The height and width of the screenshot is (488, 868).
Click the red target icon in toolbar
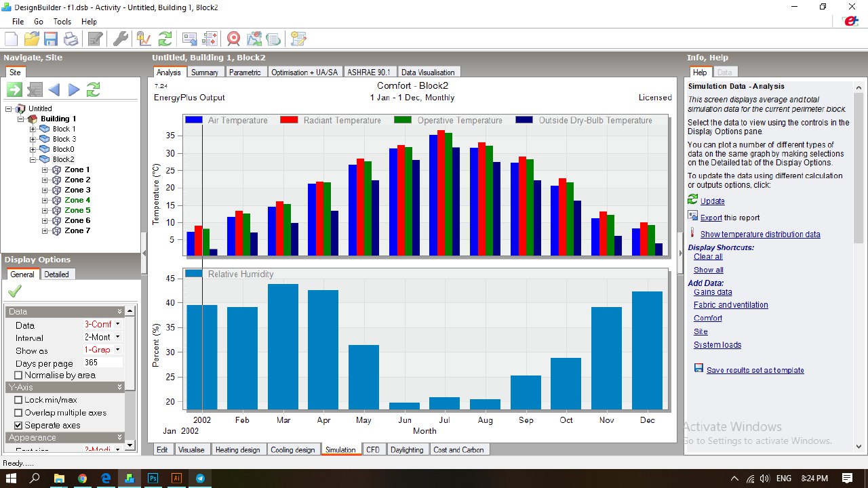tap(234, 39)
